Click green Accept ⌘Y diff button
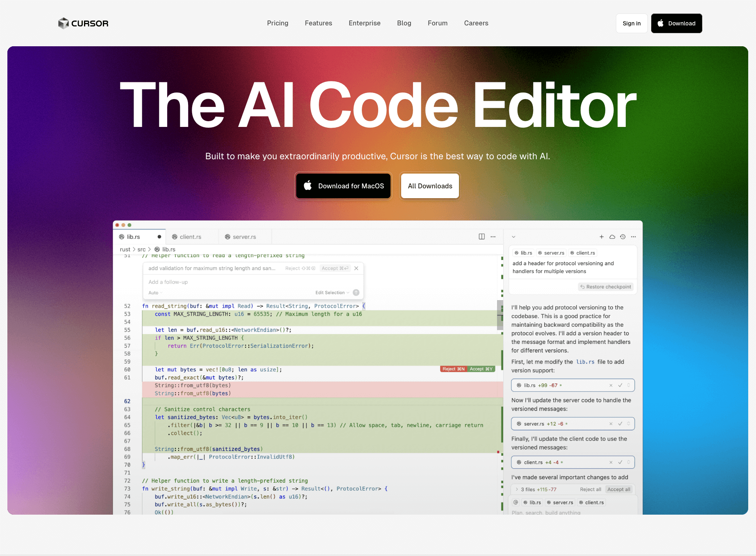The width and height of the screenshot is (756, 556). pos(481,369)
